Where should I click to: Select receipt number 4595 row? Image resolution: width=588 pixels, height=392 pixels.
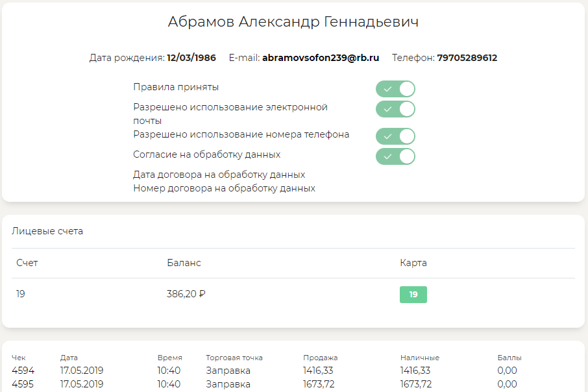(x=23, y=384)
